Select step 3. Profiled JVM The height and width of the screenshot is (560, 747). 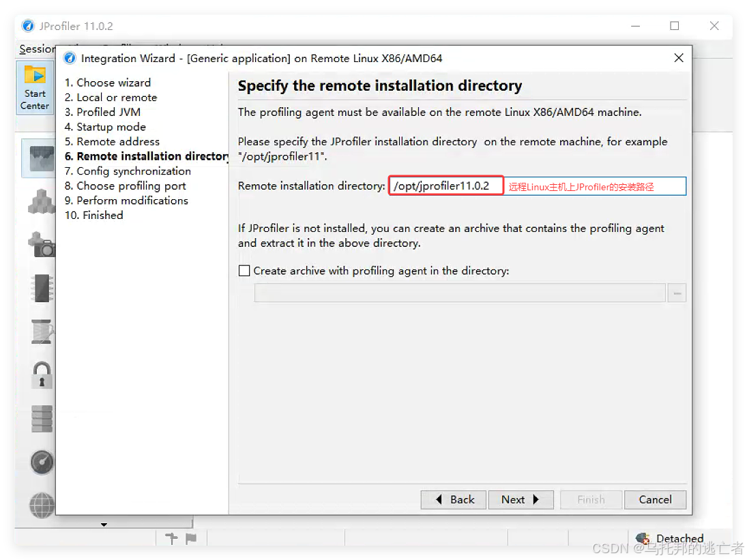[x=102, y=112]
